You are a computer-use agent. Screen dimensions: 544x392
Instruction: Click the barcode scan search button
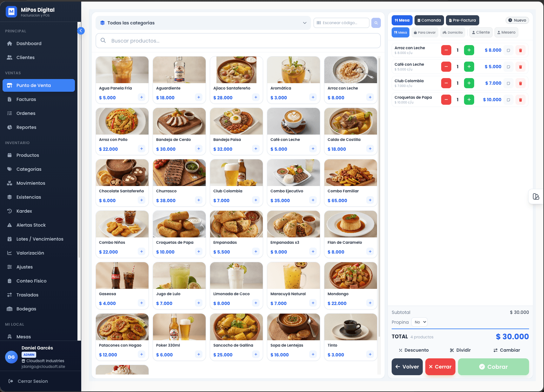(376, 23)
